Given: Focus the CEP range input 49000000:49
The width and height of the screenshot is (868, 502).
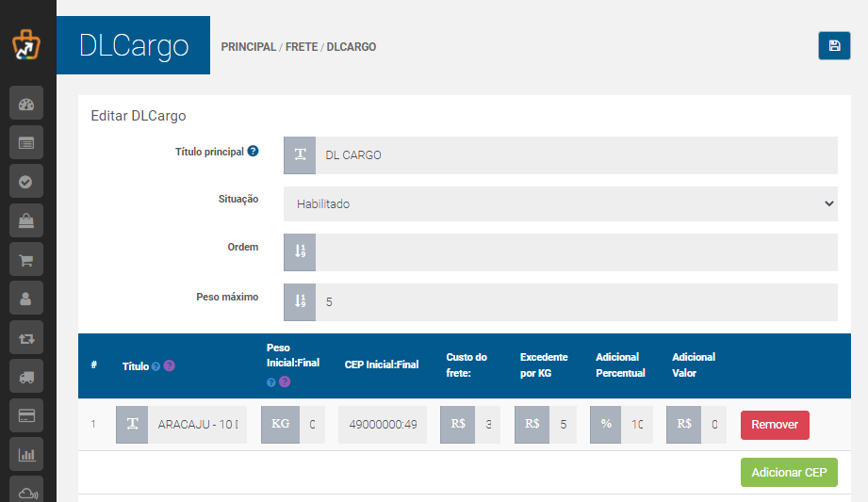Looking at the screenshot, I should point(383,425).
